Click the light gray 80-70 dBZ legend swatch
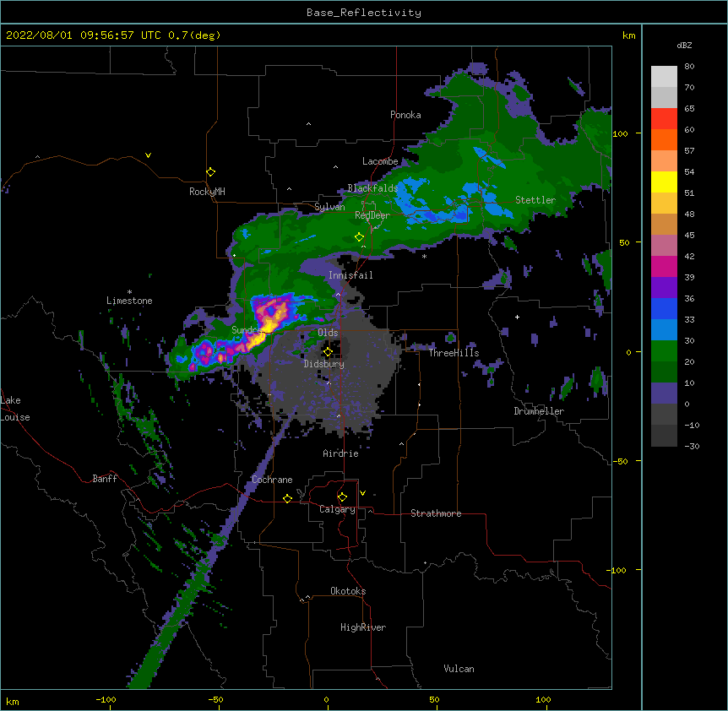The width and height of the screenshot is (728, 711). coord(664,77)
